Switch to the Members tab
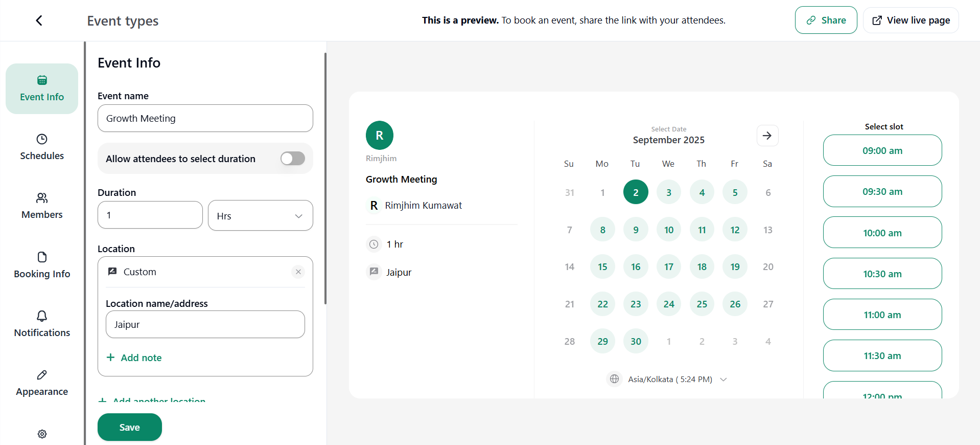 point(42,206)
